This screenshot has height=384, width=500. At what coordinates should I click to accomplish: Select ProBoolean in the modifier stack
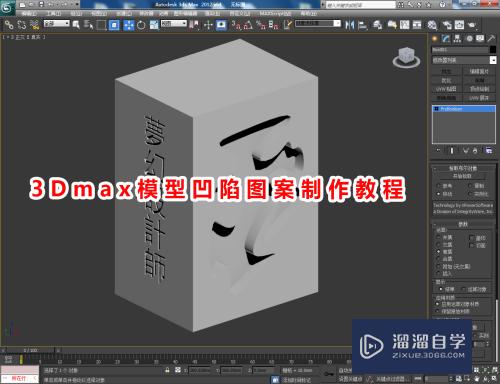coord(464,109)
